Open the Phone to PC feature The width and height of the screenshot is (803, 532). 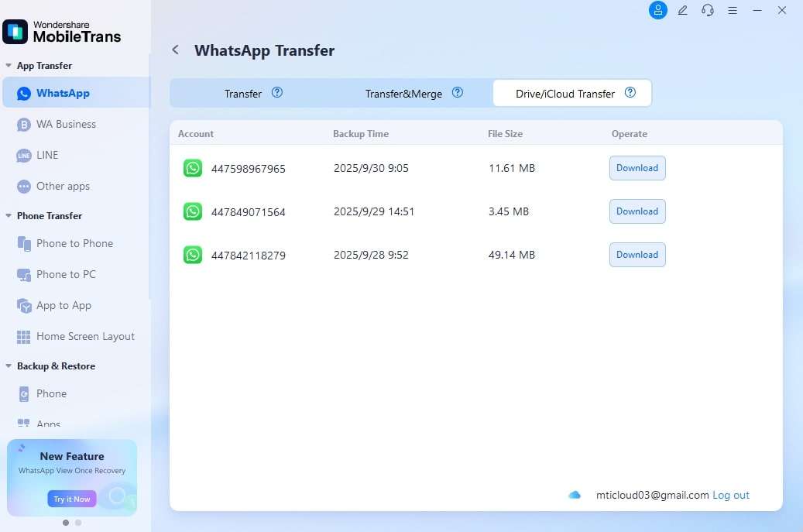[x=68, y=274]
